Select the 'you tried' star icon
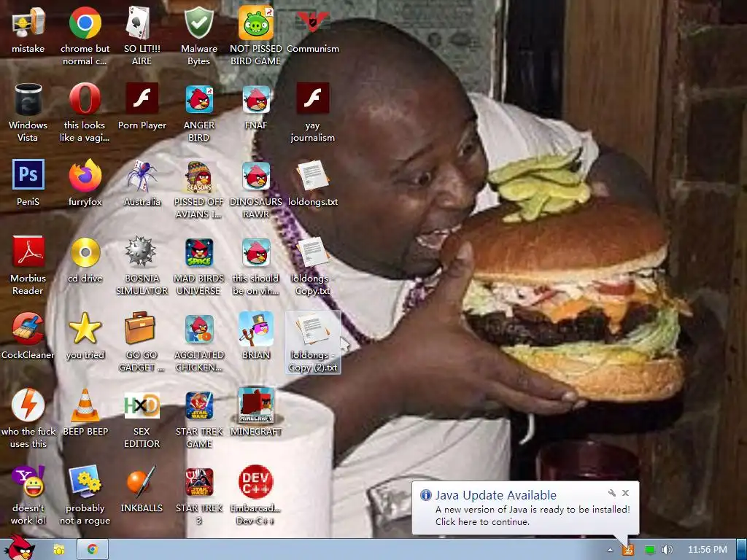Viewport: 747px width, 560px height. [x=85, y=328]
